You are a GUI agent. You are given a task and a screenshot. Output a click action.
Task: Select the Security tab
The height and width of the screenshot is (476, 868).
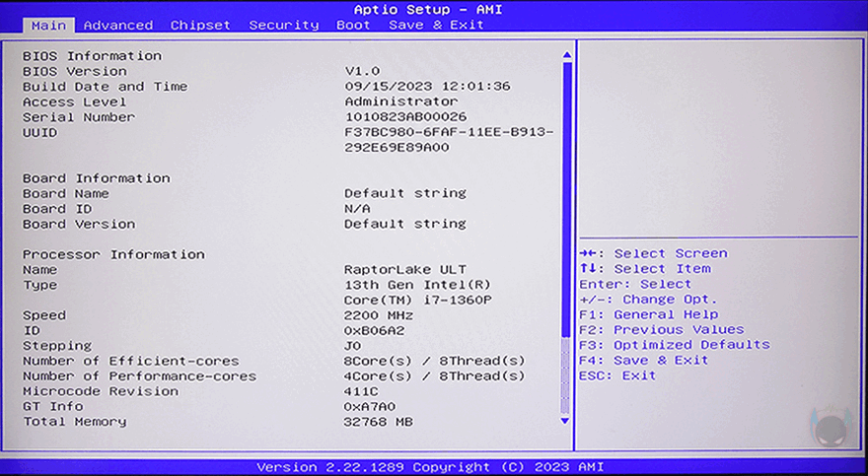click(283, 25)
